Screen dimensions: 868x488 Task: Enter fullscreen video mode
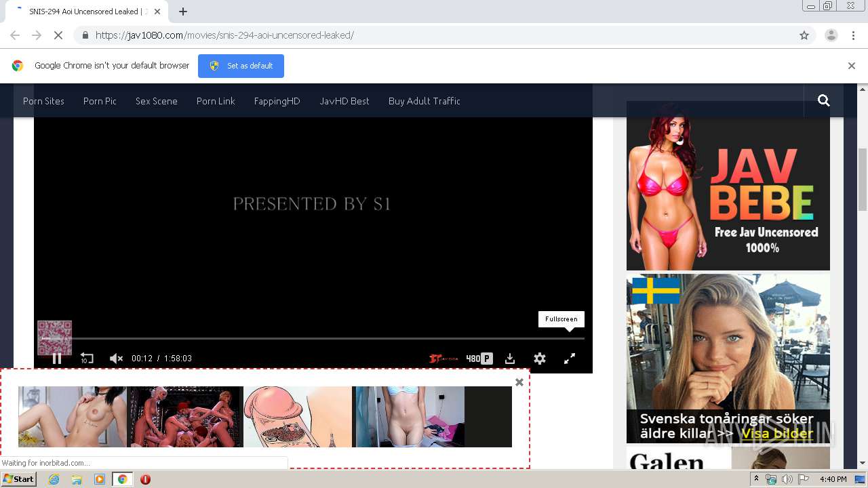click(570, 359)
